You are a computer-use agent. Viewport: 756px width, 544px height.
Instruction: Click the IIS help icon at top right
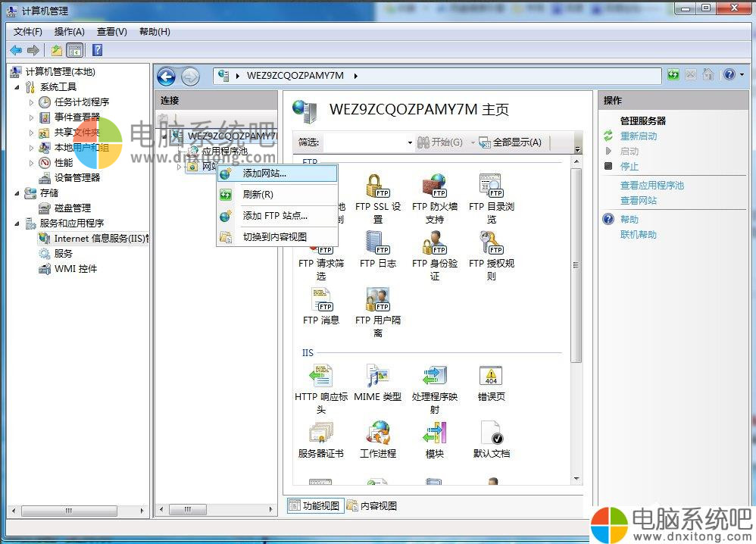pyautogui.click(x=729, y=74)
